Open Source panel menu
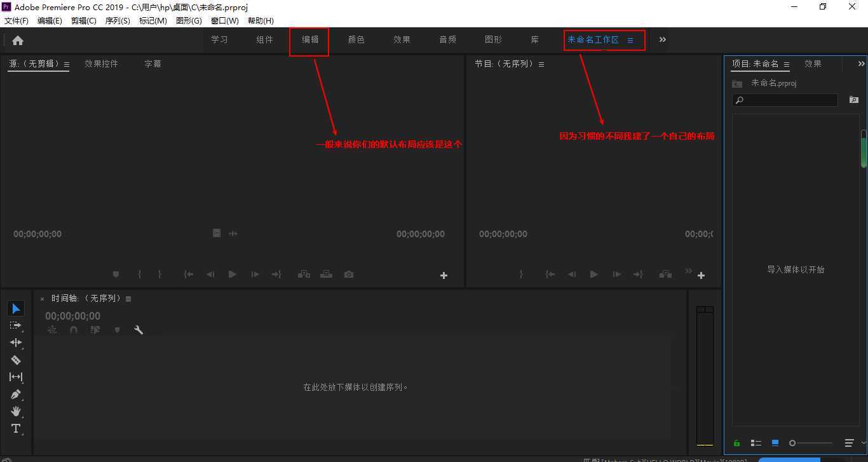 [x=67, y=64]
